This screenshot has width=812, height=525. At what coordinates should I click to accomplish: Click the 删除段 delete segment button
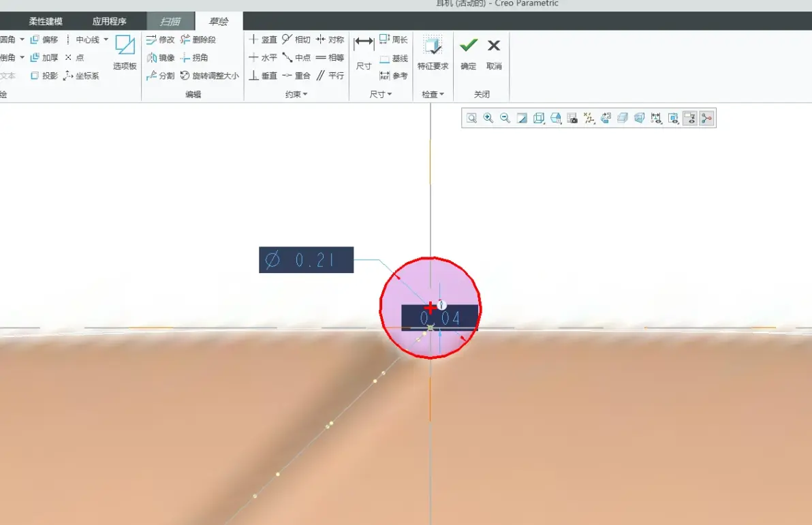pyautogui.click(x=198, y=39)
